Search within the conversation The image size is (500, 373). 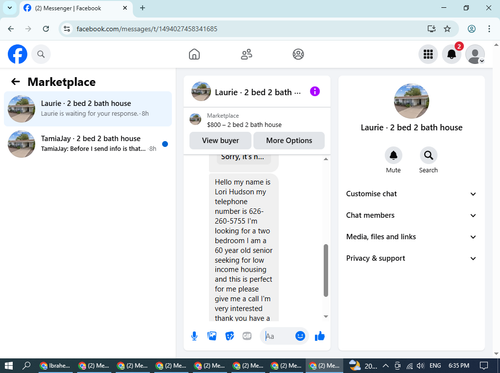tap(428, 155)
